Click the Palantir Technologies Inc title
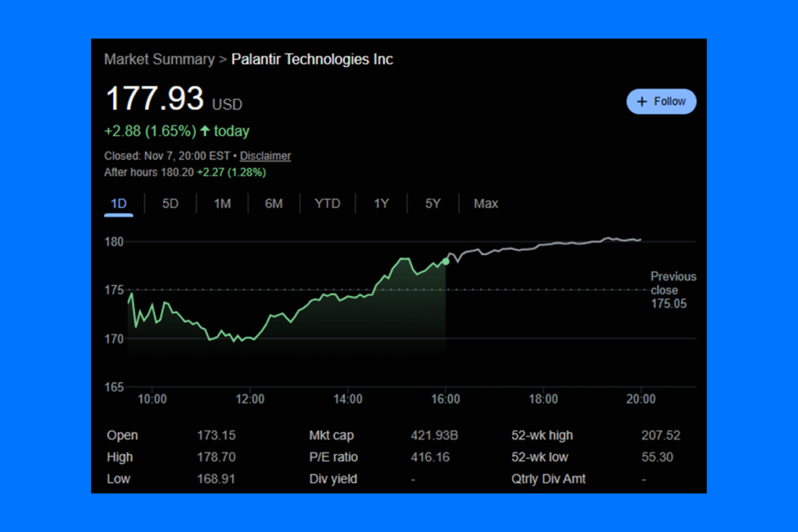Image resolution: width=798 pixels, height=532 pixels. tap(312, 59)
